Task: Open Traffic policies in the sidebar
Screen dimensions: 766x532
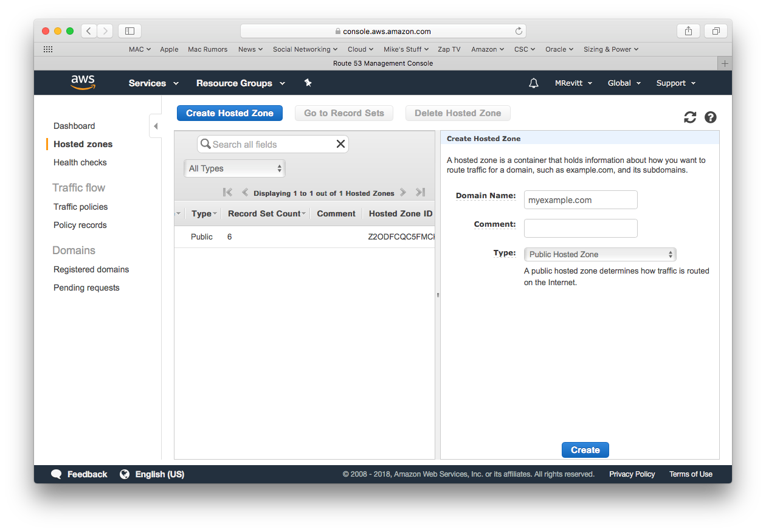Action: point(81,207)
